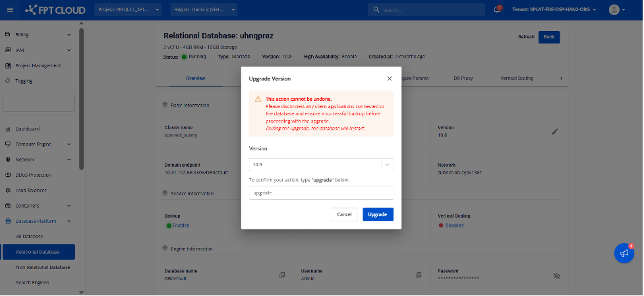The height and width of the screenshot is (296, 644).
Task: Open the Region selector dropdown
Action: (x=203, y=10)
